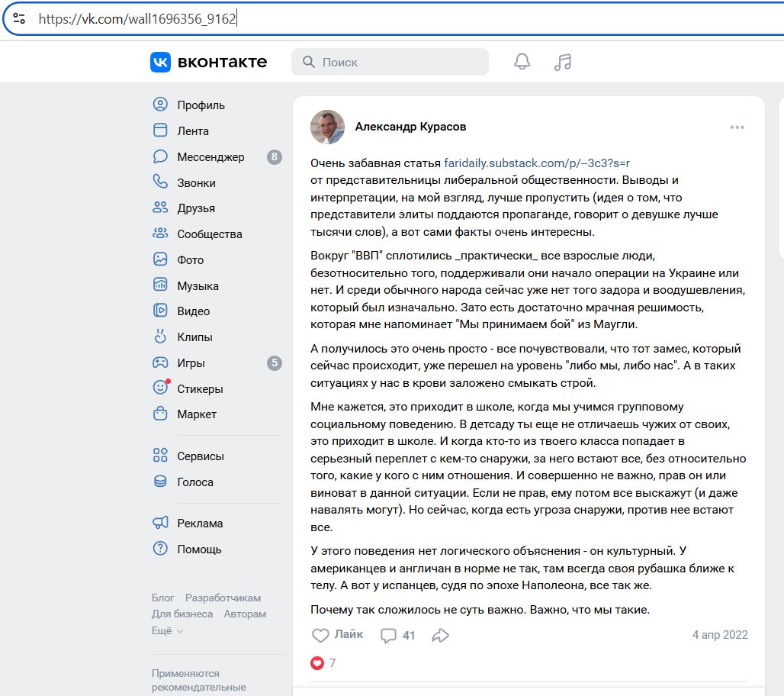Expand the Ещё footer menu

click(167, 631)
